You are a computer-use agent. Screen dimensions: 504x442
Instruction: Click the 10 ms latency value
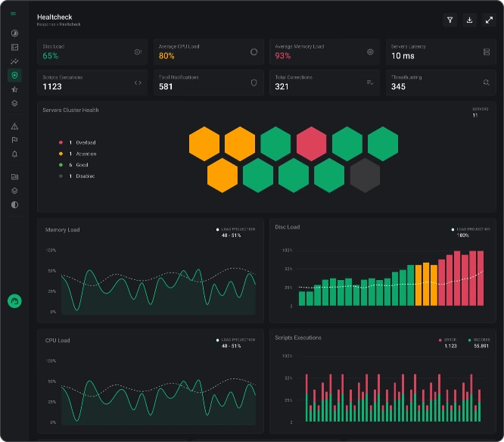tap(403, 56)
